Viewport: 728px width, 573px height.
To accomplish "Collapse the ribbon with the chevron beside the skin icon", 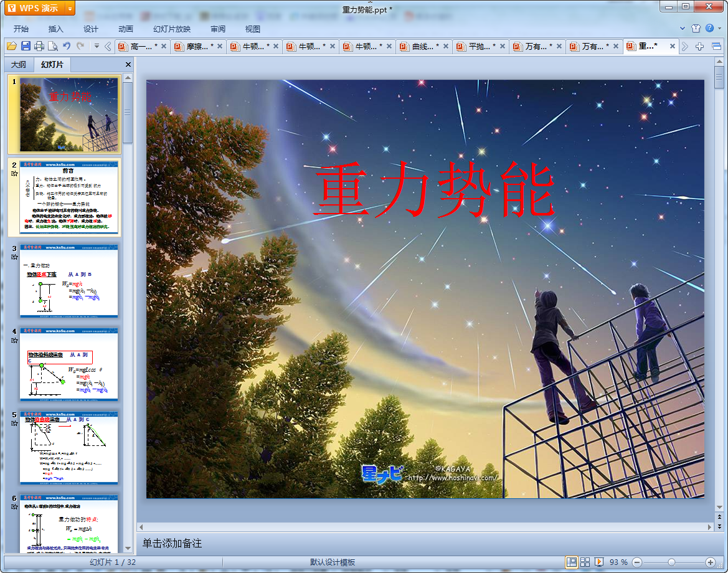I will click(x=683, y=28).
